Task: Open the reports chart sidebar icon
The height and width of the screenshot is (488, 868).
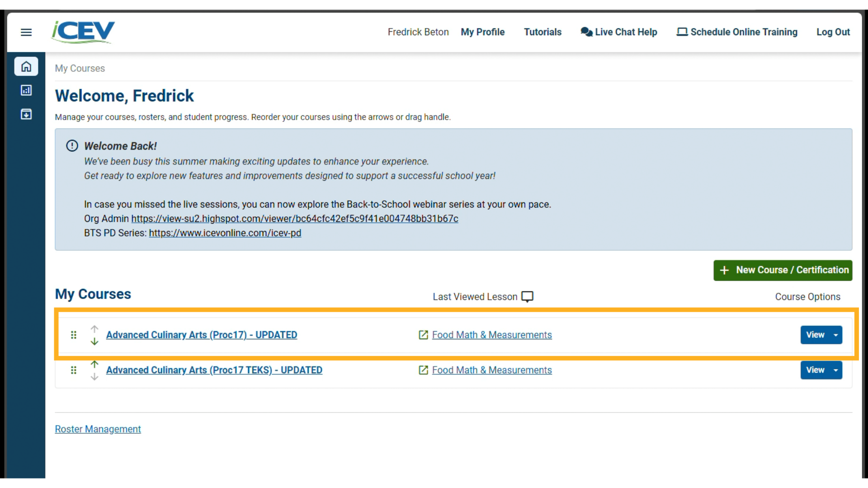Action: pos(26,90)
